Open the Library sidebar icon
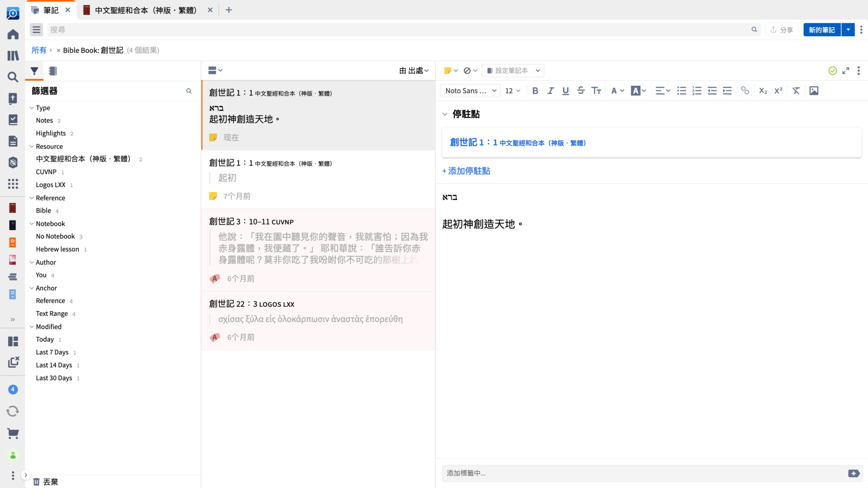This screenshot has width=868, height=488. pos(13,56)
